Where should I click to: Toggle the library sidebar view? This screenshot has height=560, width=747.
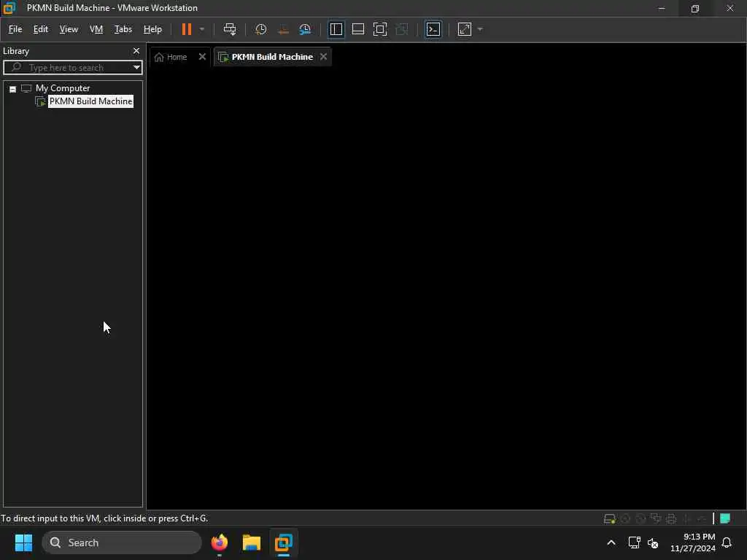click(336, 29)
